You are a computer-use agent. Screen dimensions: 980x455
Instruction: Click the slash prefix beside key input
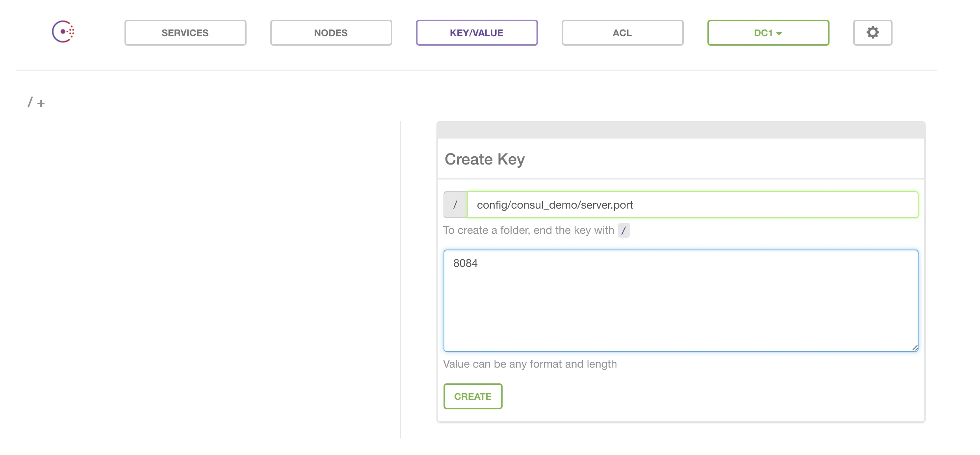click(455, 205)
